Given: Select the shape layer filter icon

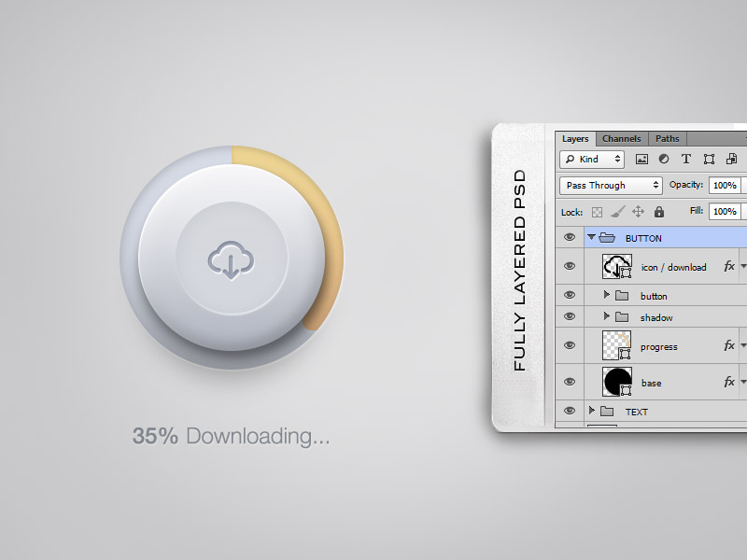Looking at the screenshot, I should pyautogui.click(x=709, y=159).
